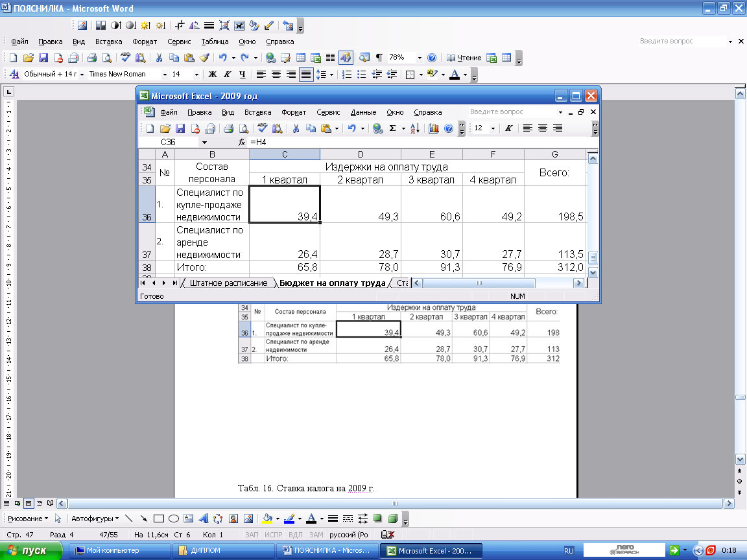The height and width of the screenshot is (560, 747).
Task: Toggle paragraph marks (¶) display
Action: pos(379,58)
